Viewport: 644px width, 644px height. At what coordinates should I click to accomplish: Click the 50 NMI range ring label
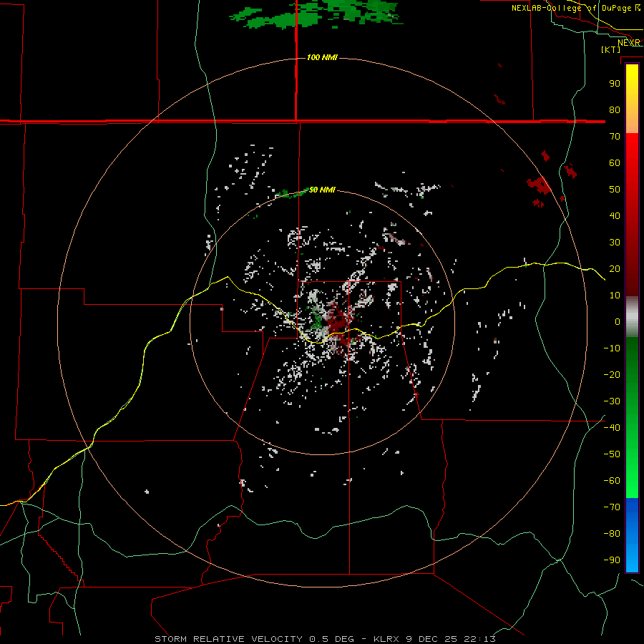(322, 190)
